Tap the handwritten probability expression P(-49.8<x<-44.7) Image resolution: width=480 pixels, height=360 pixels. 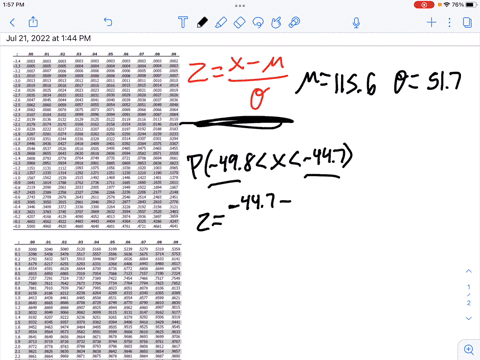pos(270,162)
